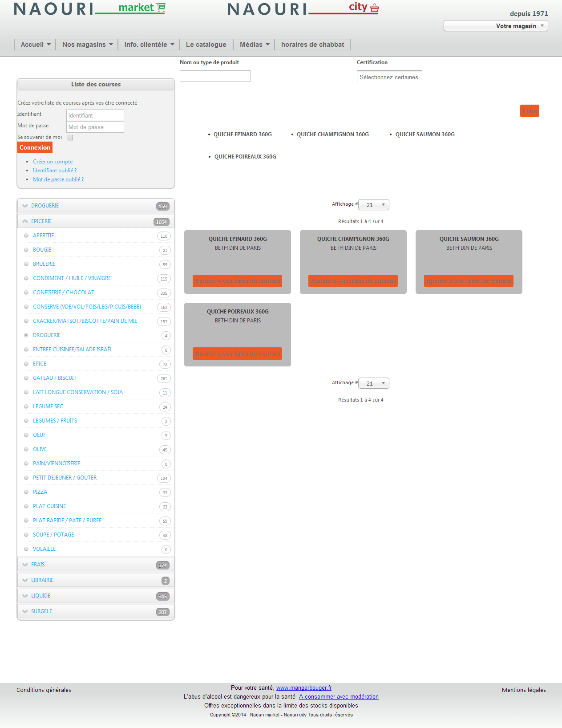Screen dimensions: 562x728
Task: Select the GATEAU / BISCUIT radio
Action: point(26,378)
